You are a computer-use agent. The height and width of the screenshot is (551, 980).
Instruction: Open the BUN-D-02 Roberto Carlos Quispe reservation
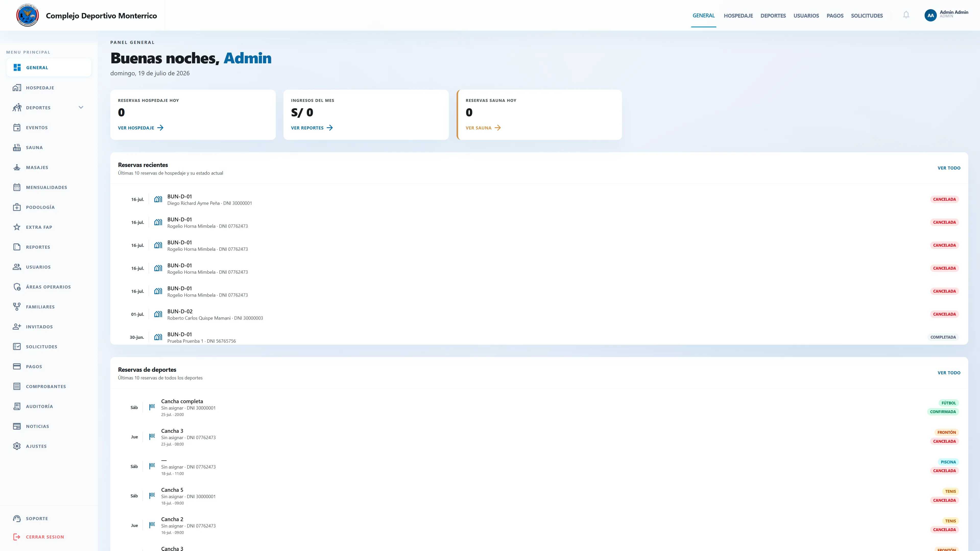(539, 314)
